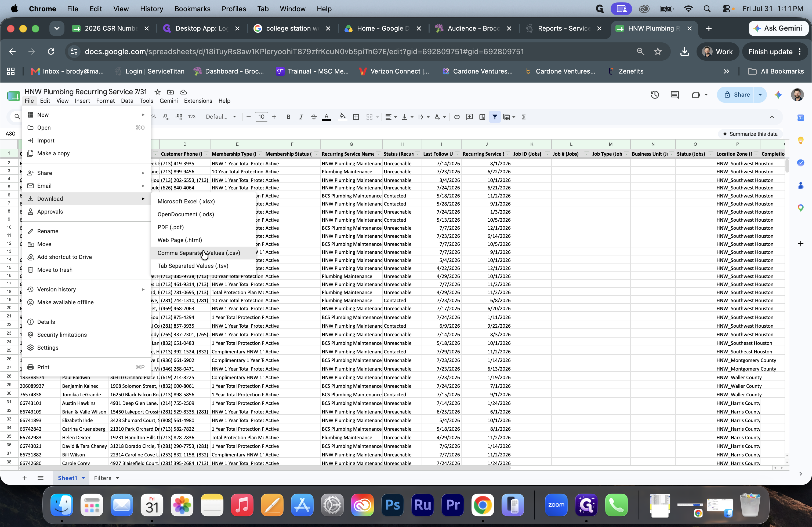Viewport: 812px width, 527px height.
Task: Open the Default font dropdown
Action: [221, 117]
